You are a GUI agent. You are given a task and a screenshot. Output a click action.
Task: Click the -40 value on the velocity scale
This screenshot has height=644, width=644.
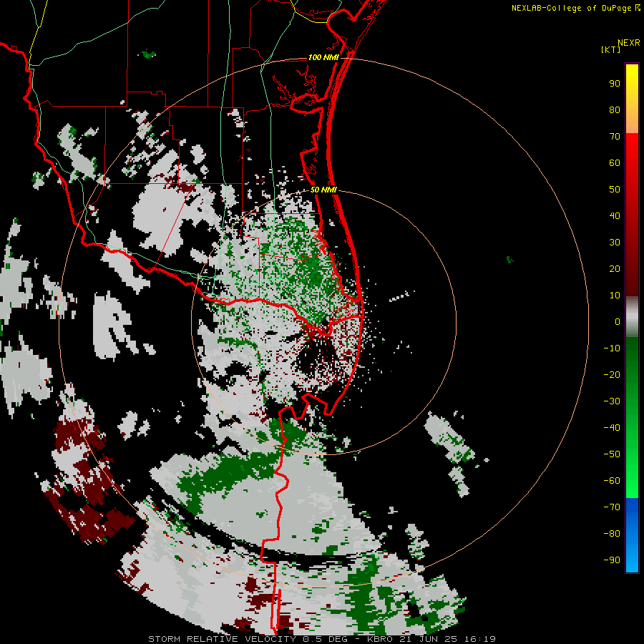[612, 428]
